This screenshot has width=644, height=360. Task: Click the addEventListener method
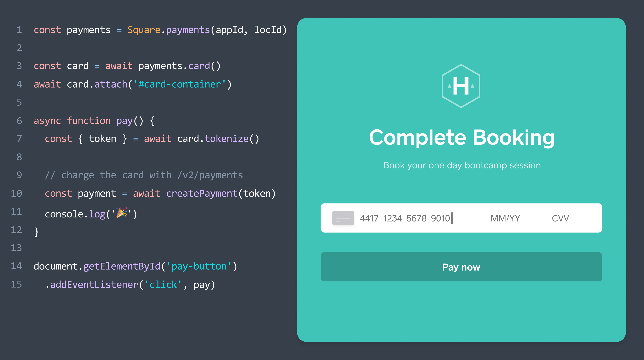(x=94, y=285)
